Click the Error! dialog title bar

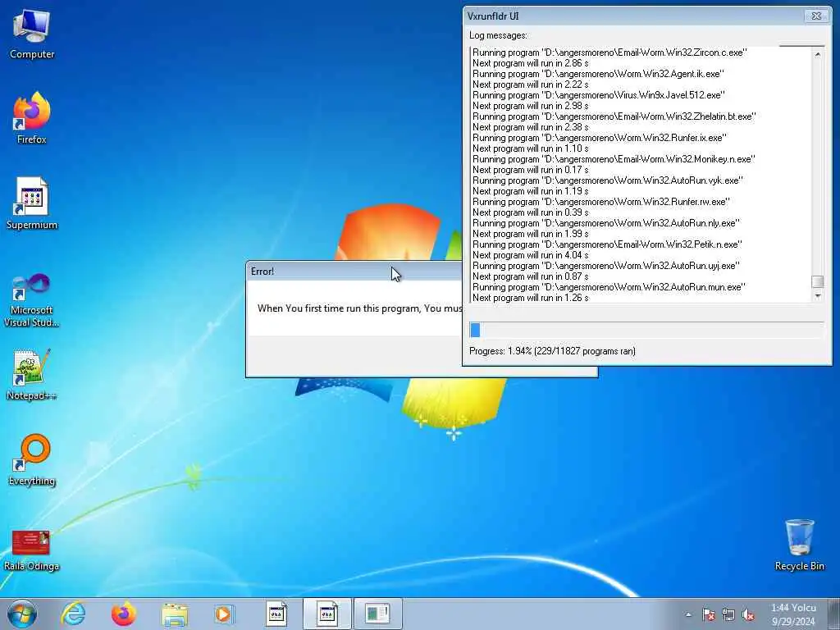pyautogui.click(x=354, y=271)
